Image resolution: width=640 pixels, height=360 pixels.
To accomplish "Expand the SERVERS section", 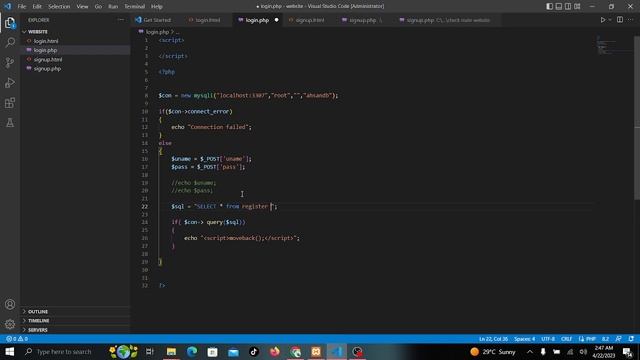I will (x=76, y=330).
